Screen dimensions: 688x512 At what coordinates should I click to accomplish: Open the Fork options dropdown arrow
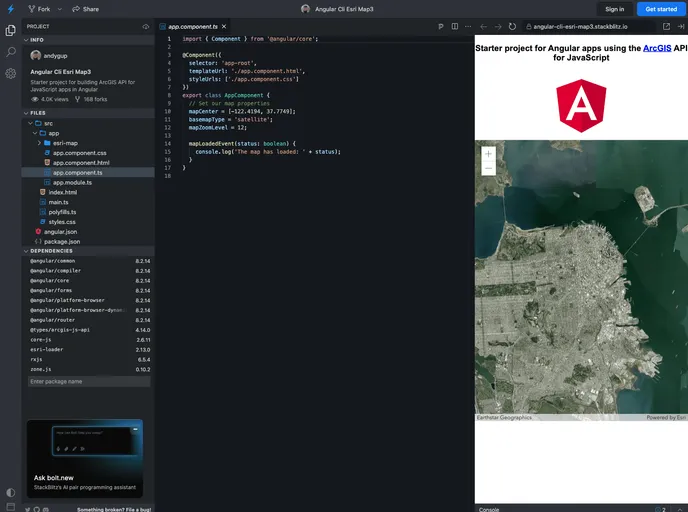[x=60, y=9]
